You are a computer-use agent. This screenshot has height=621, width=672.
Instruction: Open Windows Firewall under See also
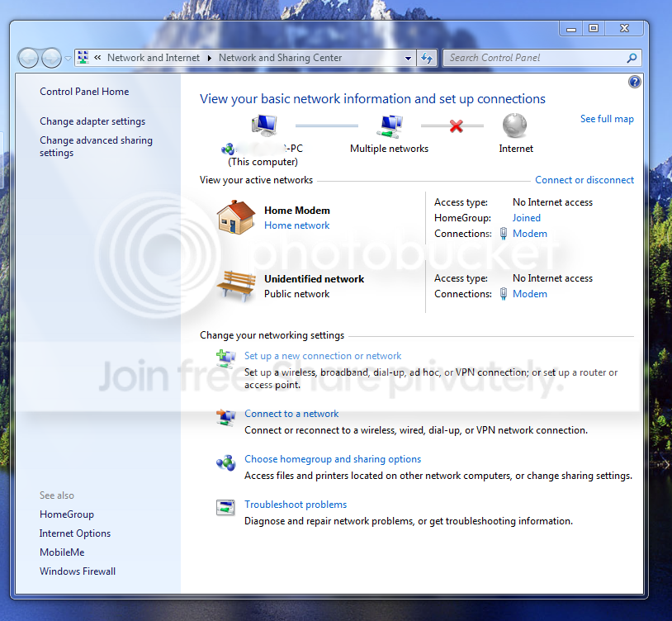tap(77, 571)
